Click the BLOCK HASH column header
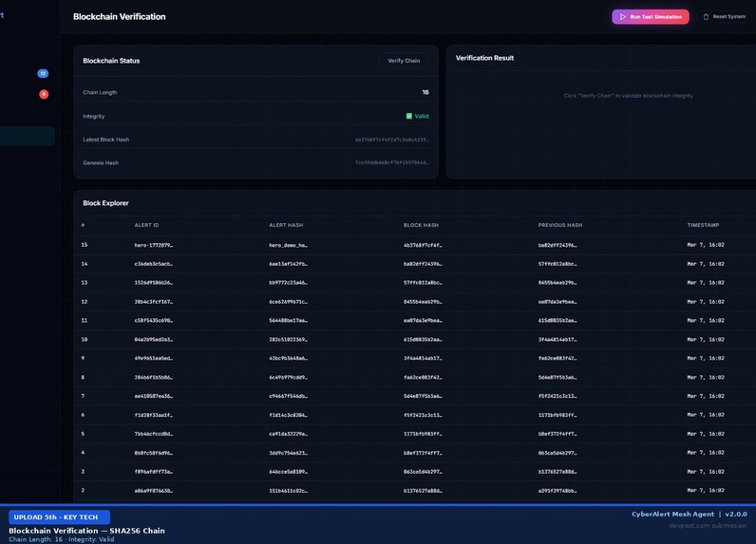This screenshot has height=544, width=756. click(x=421, y=225)
